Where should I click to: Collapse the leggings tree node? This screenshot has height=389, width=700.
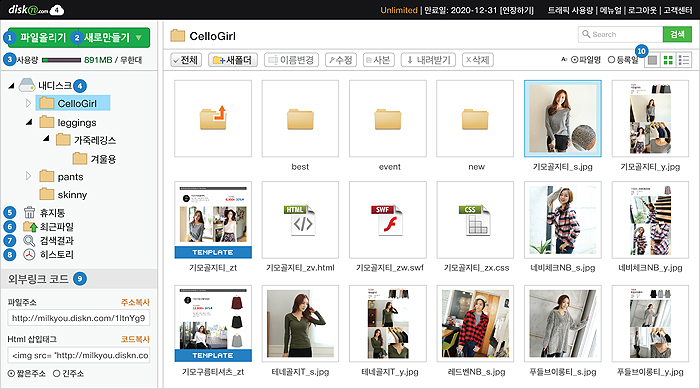[x=29, y=122]
